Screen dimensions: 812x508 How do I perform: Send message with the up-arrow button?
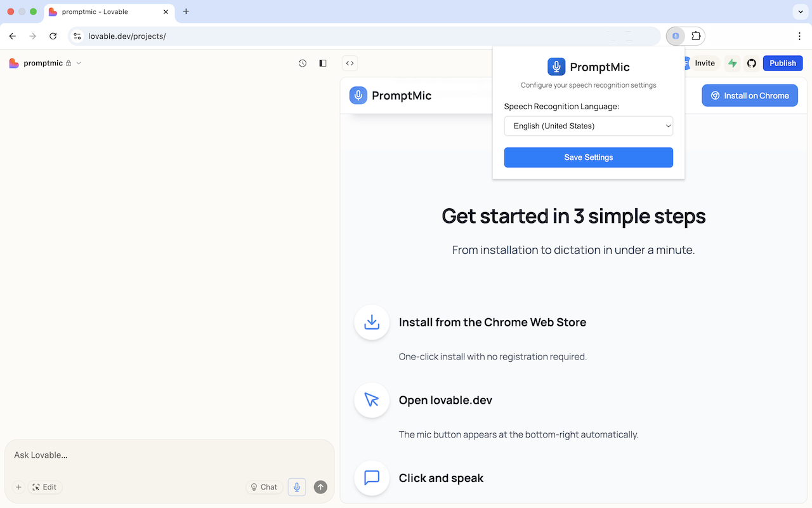point(321,487)
